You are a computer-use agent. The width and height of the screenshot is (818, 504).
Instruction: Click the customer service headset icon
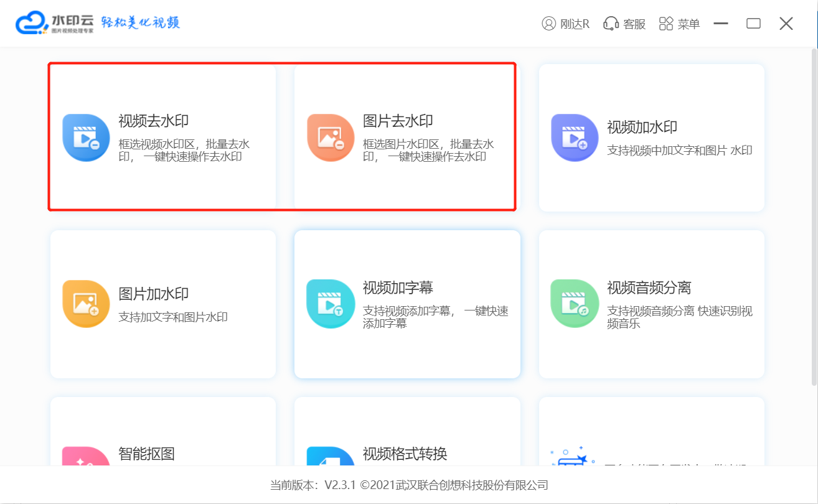click(x=611, y=24)
